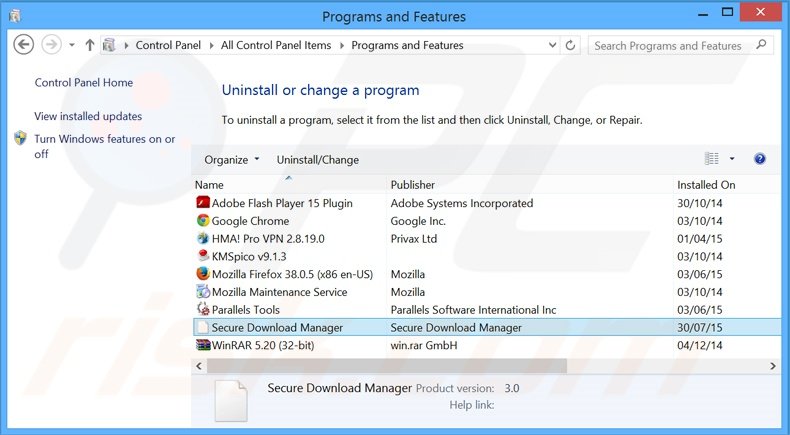Select Secure Download Manager entry name
The image size is (790, 435).
pos(277,328)
